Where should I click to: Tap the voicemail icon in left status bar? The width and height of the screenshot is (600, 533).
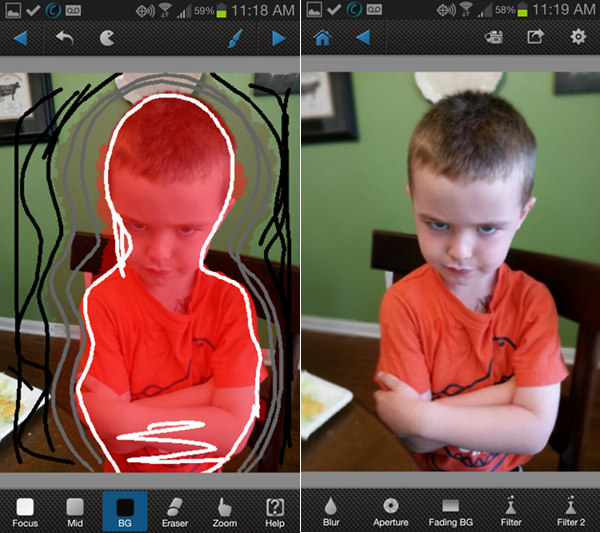[73, 10]
